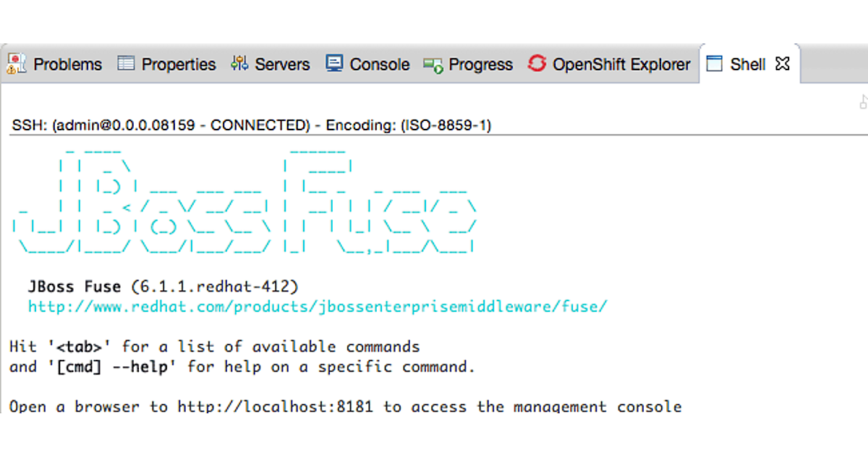Switch to the Problems tab
Screen dimensions: 868x456
[x=67, y=64]
